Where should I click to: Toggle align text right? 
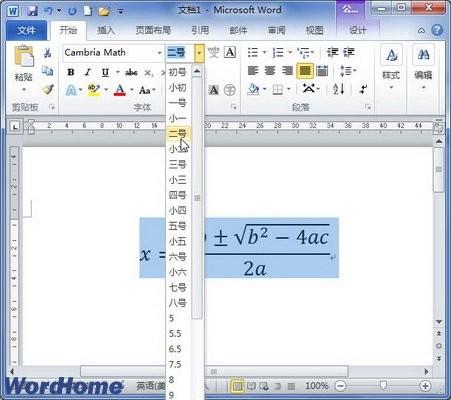click(x=287, y=71)
